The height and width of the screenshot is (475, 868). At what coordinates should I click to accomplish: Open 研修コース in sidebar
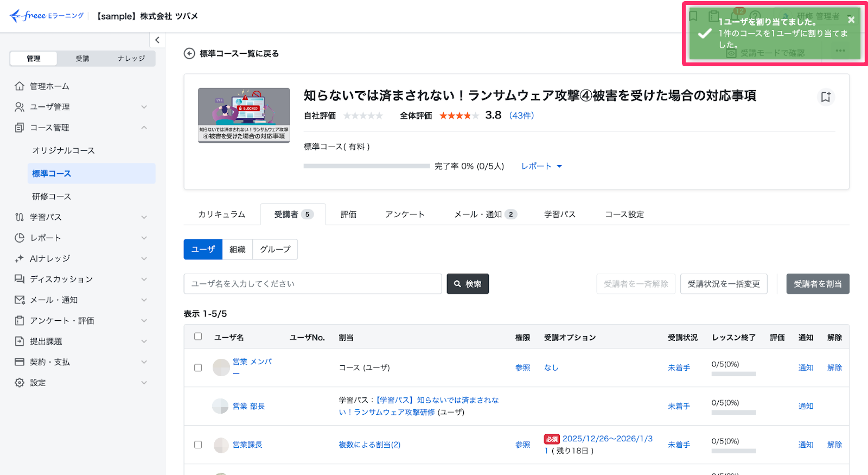tap(52, 197)
